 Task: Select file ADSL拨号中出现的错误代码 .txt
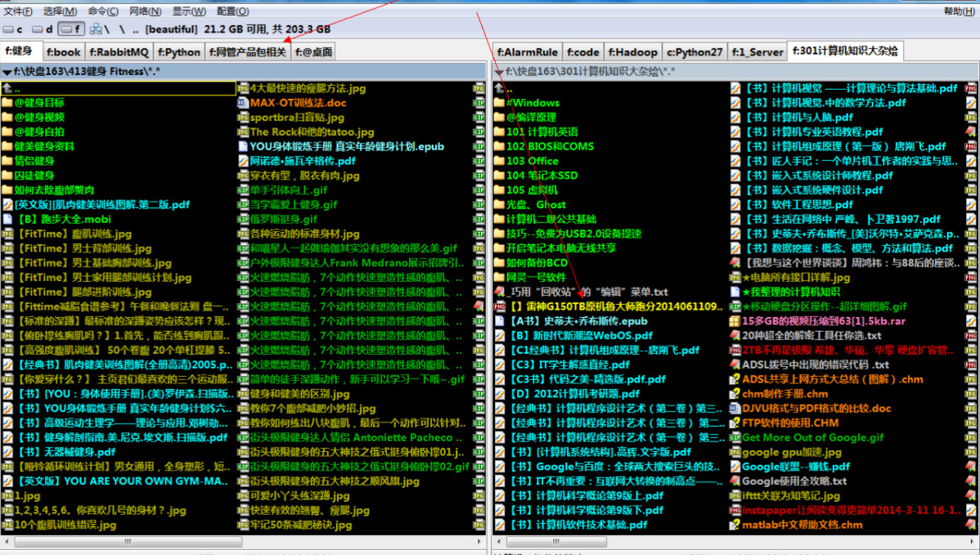[x=815, y=365]
